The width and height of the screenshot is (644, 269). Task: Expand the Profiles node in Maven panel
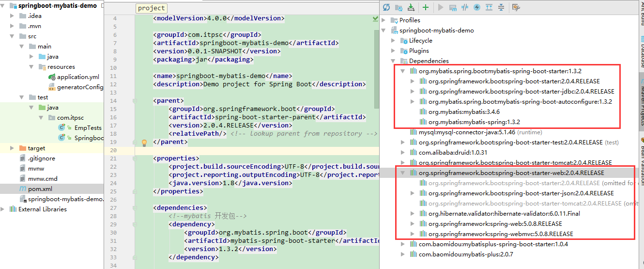click(x=383, y=20)
